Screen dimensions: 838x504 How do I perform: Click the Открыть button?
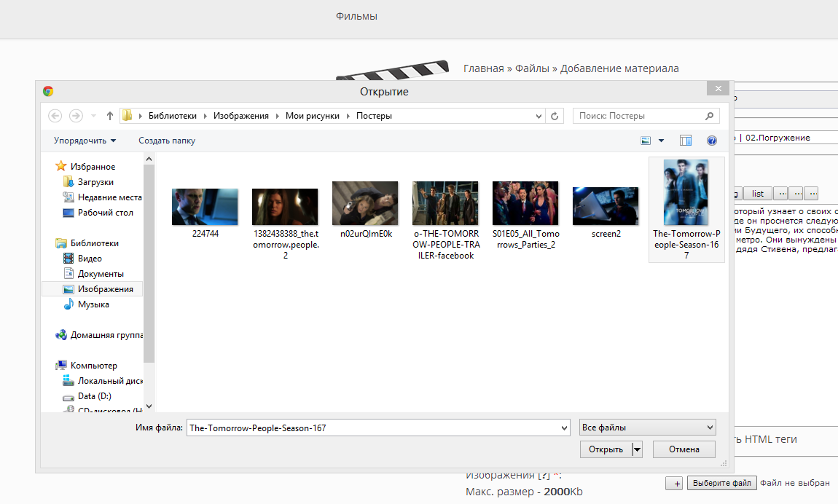(x=606, y=449)
